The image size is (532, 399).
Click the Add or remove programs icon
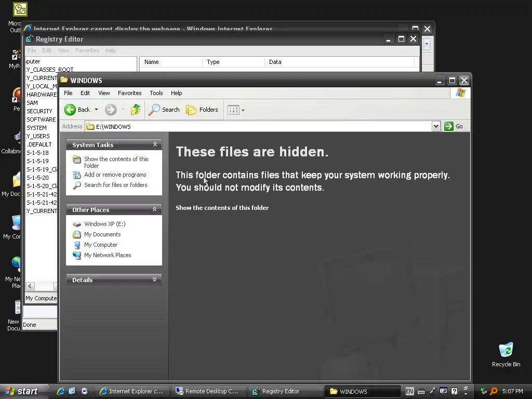tap(77, 175)
